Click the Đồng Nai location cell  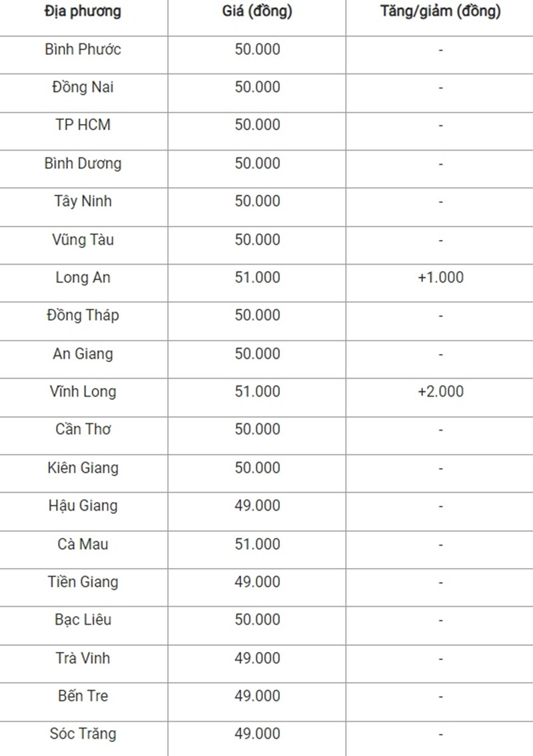pos(83,87)
